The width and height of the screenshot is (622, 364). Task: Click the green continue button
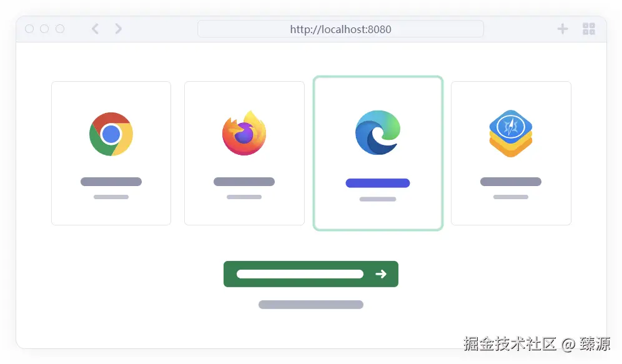tap(310, 274)
